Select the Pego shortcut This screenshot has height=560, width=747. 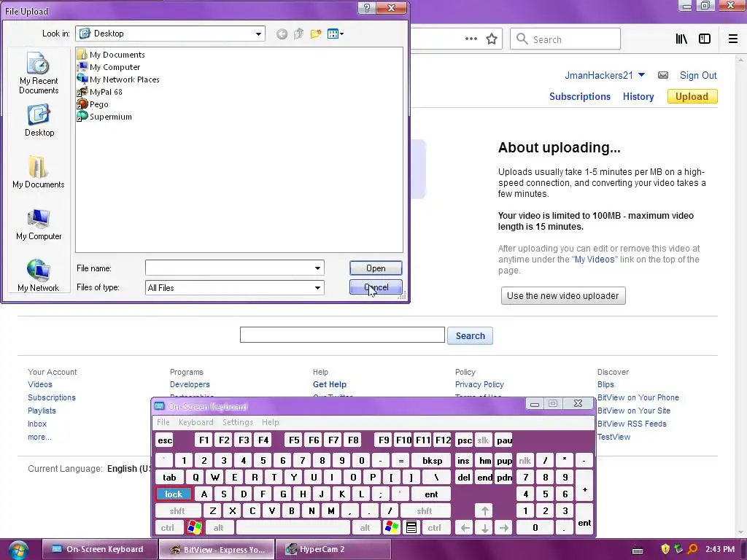click(x=93, y=104)
